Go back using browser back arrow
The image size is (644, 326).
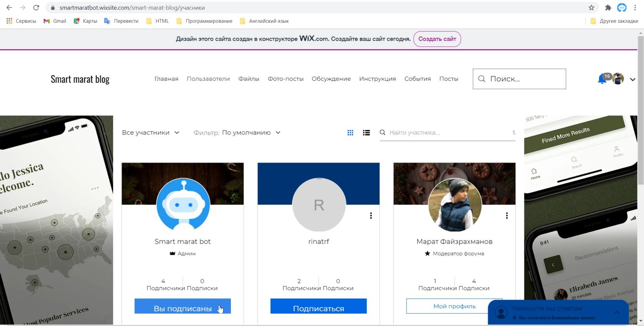(9, 7)
